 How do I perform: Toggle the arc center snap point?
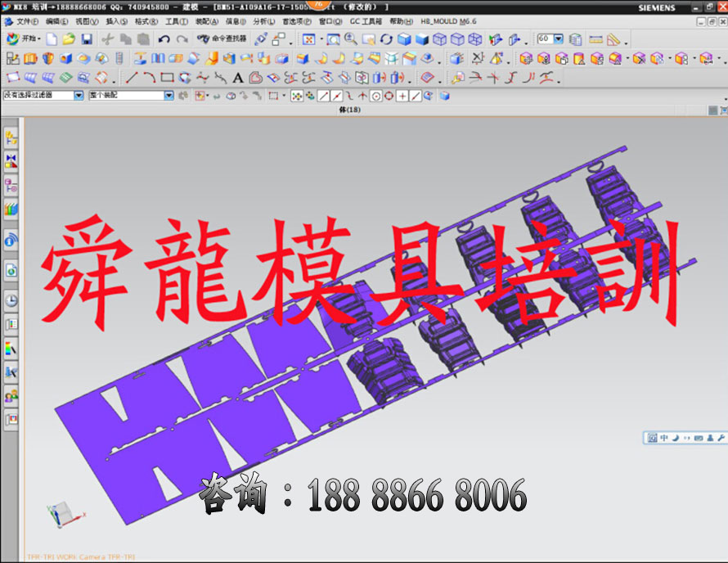pyautogui.click(x=375, y=96)
